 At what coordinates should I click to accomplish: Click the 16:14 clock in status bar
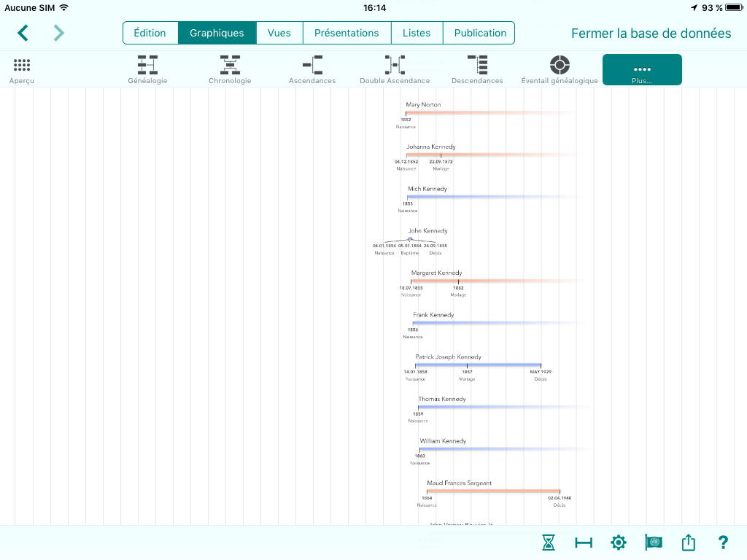374,7
